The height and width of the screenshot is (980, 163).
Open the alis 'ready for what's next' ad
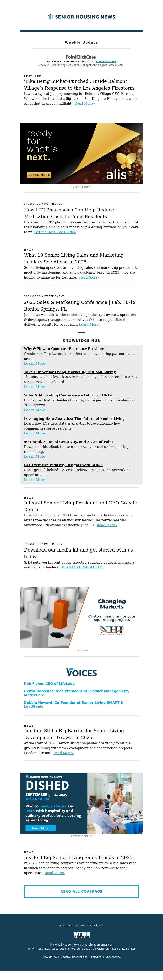tap(81, 154)
